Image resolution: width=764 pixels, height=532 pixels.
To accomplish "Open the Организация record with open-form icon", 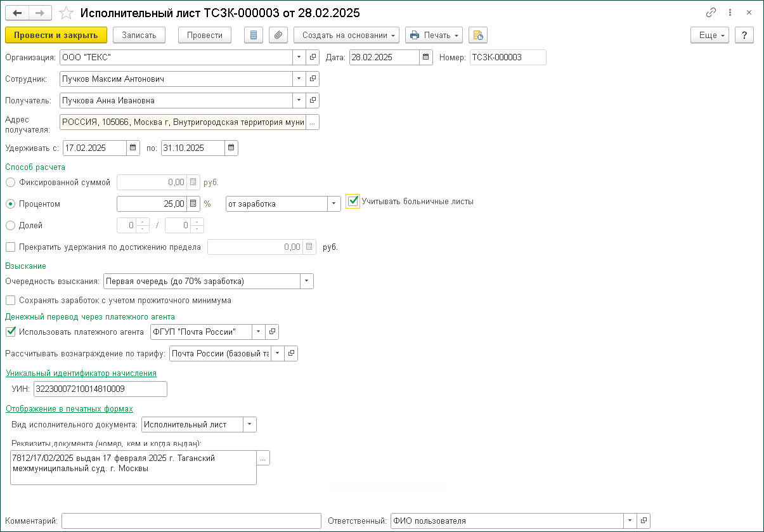I will pos(313,57).
